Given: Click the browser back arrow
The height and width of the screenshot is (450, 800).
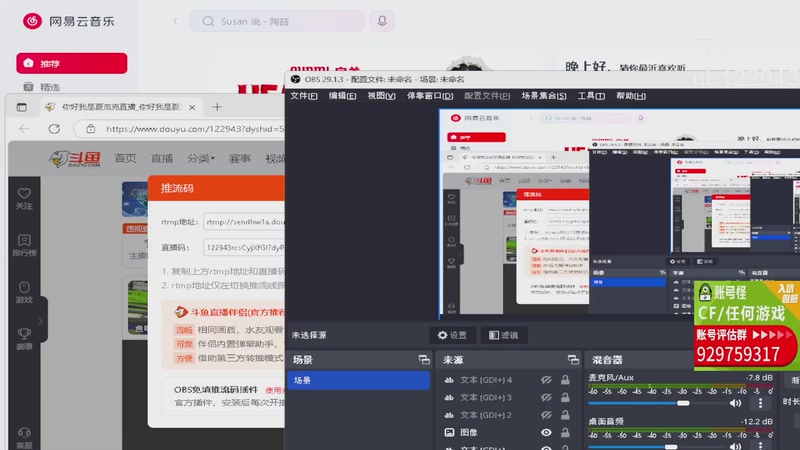Looking at the screenshot, I should (24, 129).
